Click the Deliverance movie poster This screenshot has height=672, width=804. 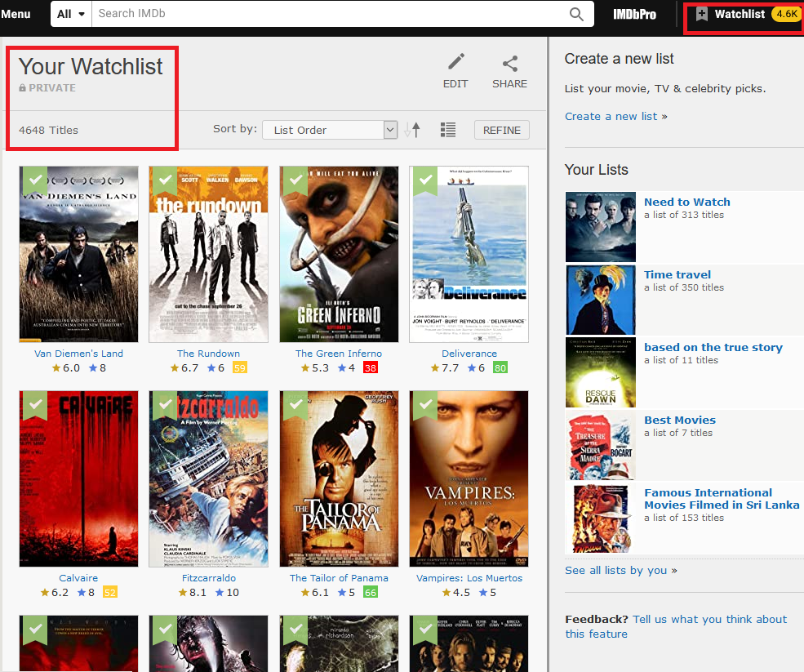pyautogui.click(x=469, y=254)
